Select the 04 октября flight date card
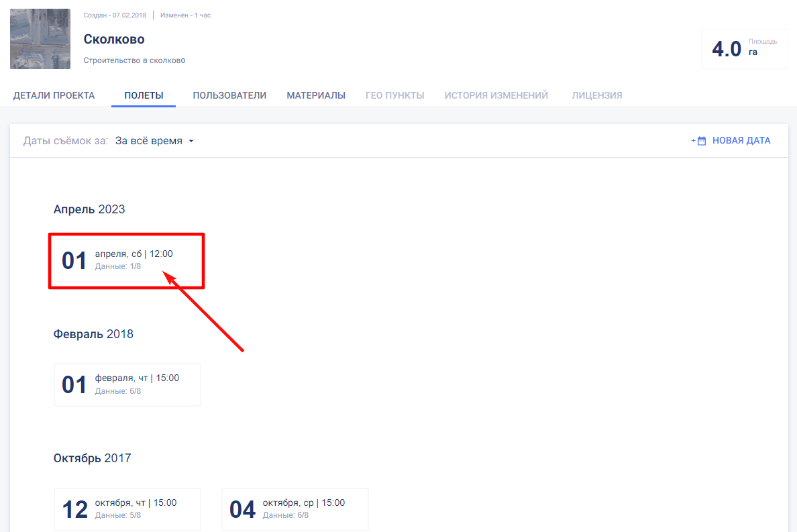The width and height of the screenshot is (797, 532). tap(295, 509)
